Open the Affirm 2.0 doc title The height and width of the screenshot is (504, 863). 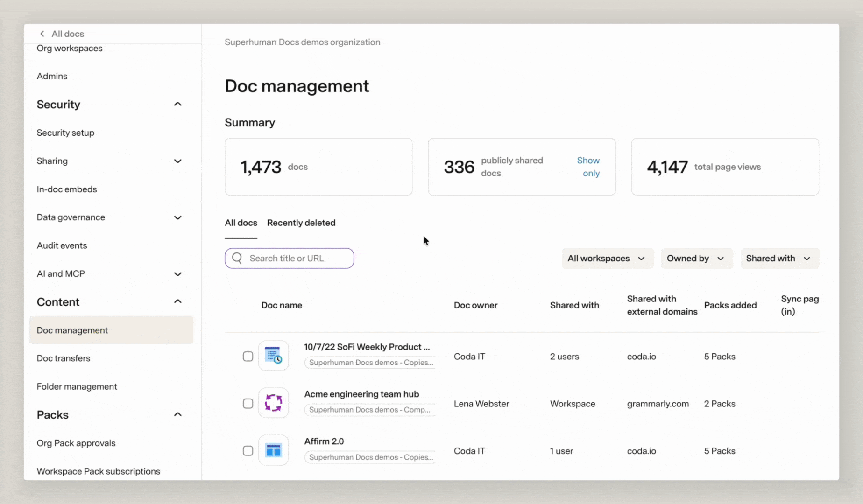click(324, 441)
